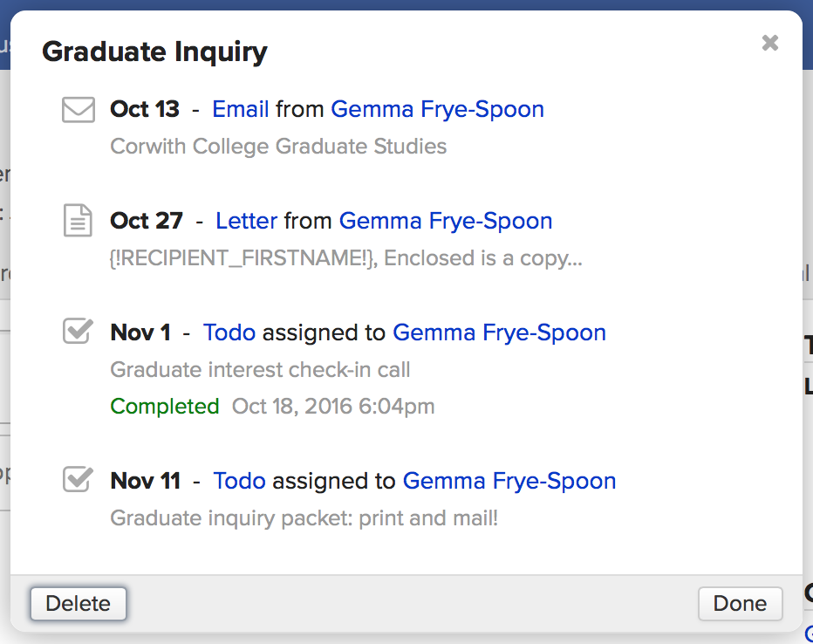The image size is (813, 644).
Task: Click the green Completed status label
Action: pos(165,407)
